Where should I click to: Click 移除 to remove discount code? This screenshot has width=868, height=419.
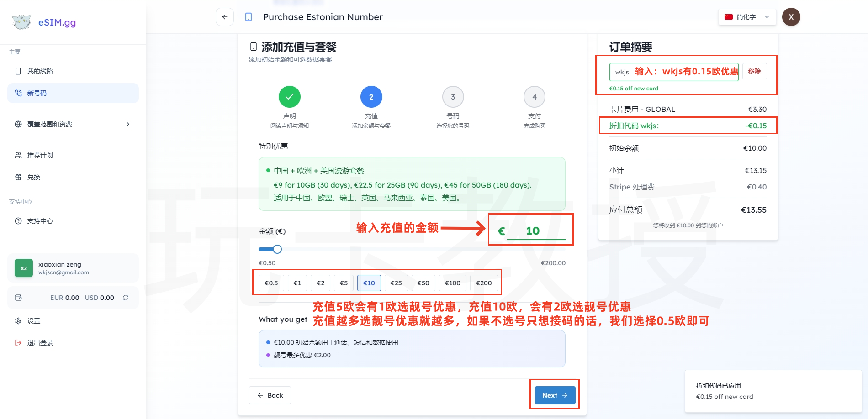[x=755, y=71]
